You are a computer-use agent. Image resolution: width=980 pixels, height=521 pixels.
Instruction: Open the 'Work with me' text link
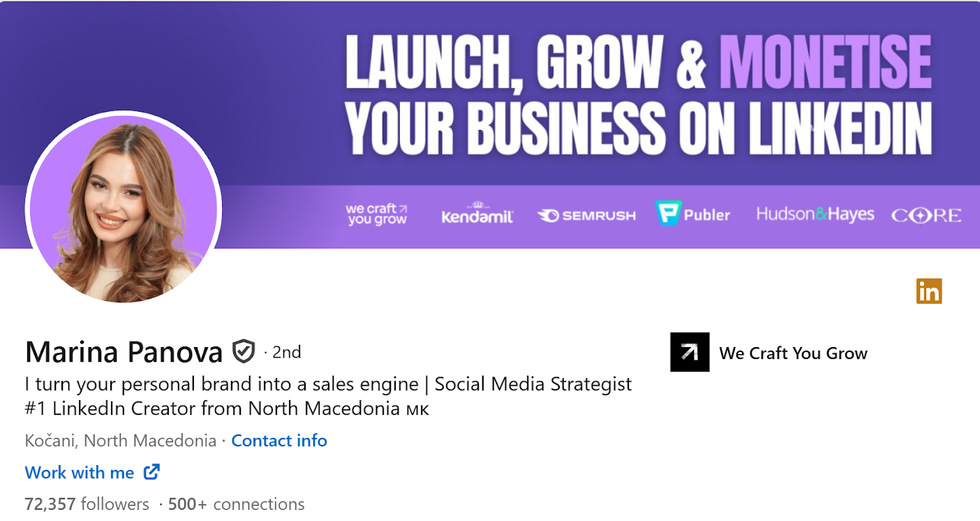80,473
